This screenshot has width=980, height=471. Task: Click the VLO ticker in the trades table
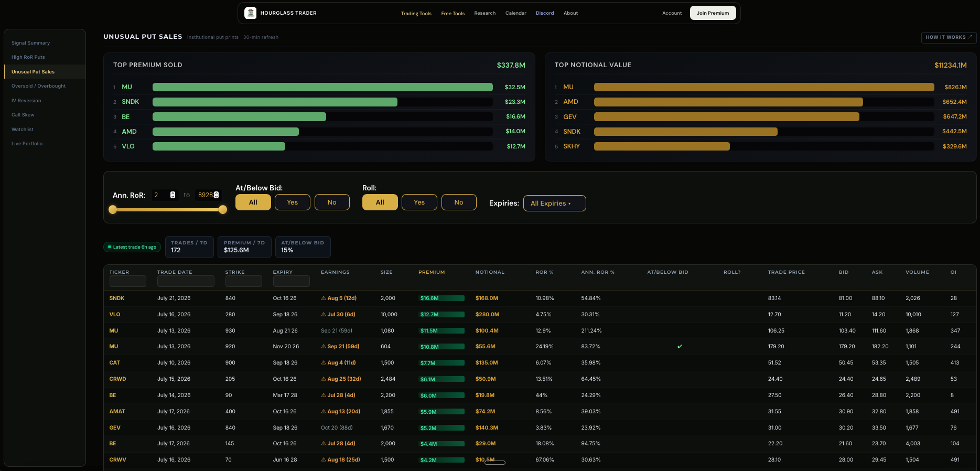(115, 315)
